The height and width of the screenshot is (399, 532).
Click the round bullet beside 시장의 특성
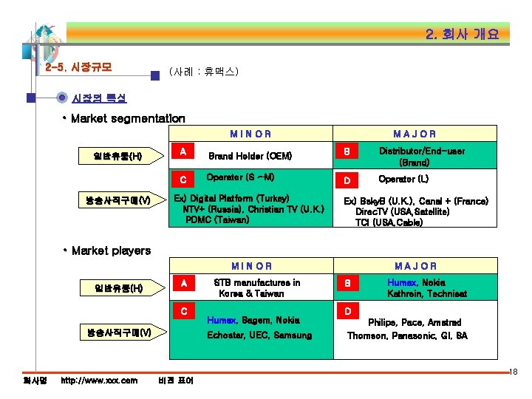tap(62, 98)
